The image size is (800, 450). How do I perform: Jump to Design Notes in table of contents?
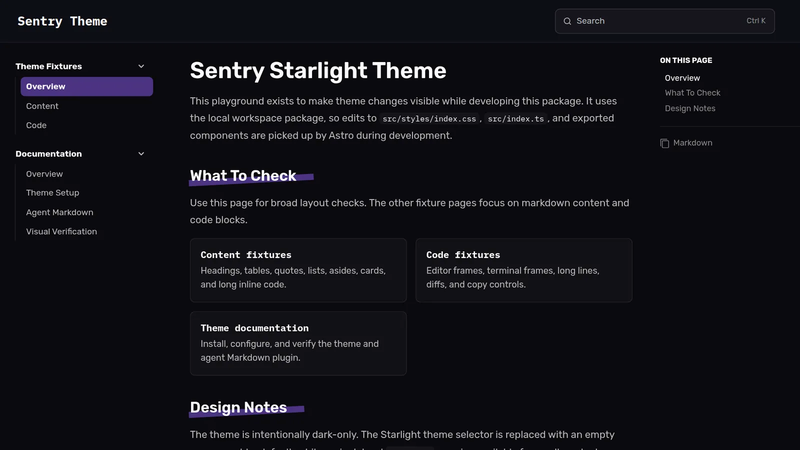690,108
